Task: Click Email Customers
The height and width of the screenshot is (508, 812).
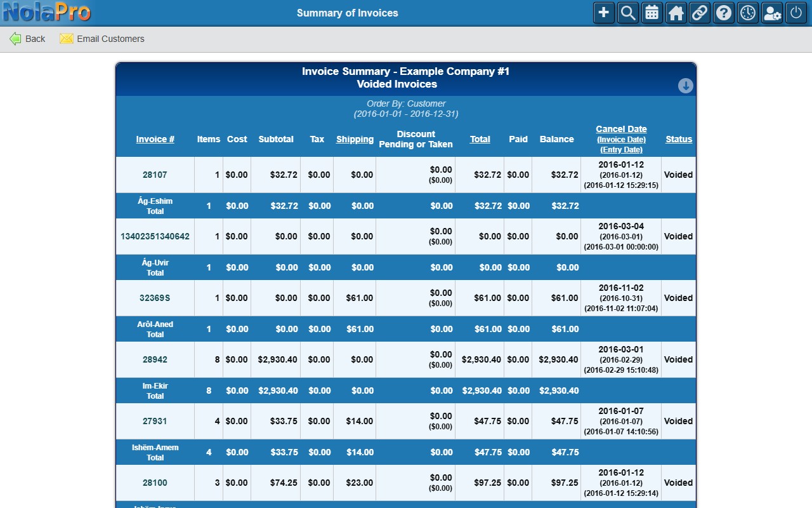Action: tap(102, 39)
